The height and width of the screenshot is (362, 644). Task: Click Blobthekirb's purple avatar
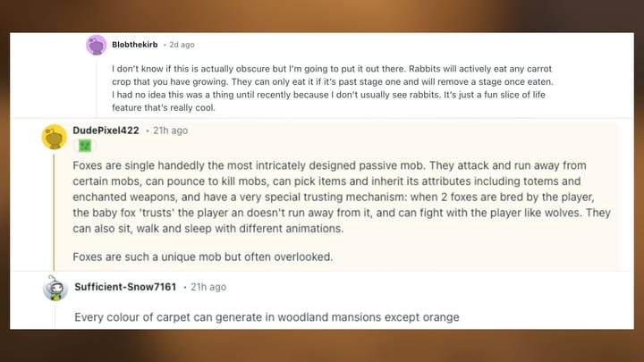click(x=97, y=45)
